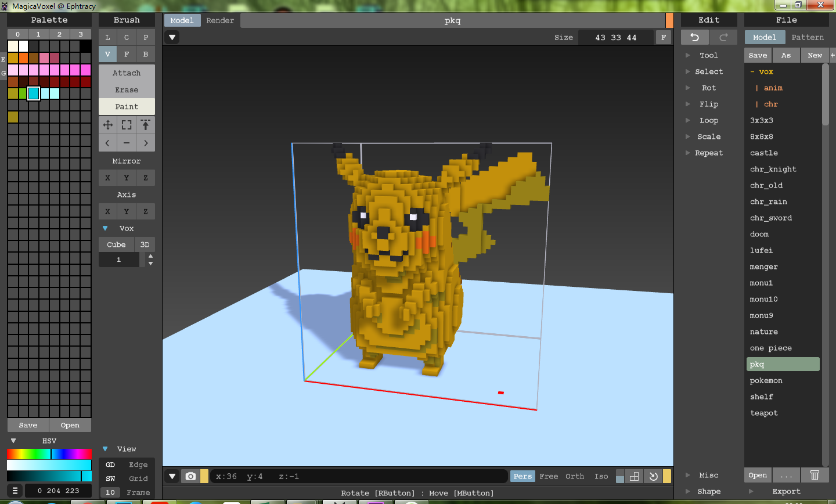Viewport: 836px width, 504px height.
Task: Click the black-to-cyan value slider
Action: click(x=49, y=476)
